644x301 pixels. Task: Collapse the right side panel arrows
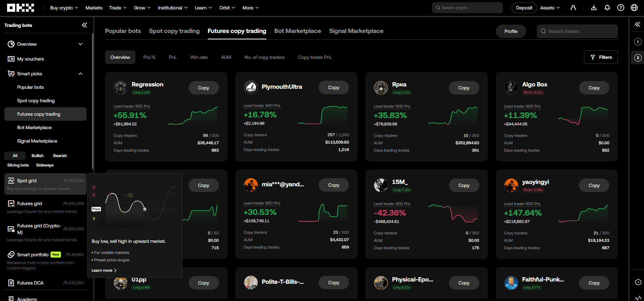(x=637, y=24)
